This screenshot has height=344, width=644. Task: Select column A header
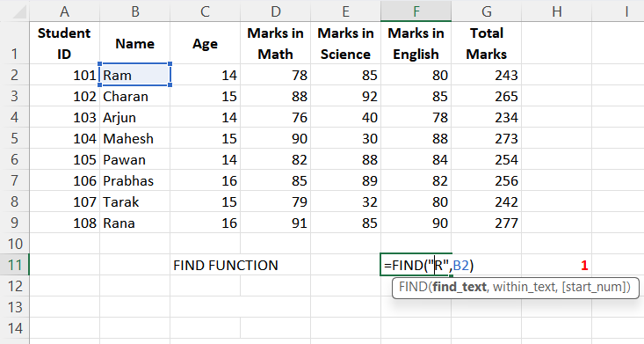click(64, 11)
